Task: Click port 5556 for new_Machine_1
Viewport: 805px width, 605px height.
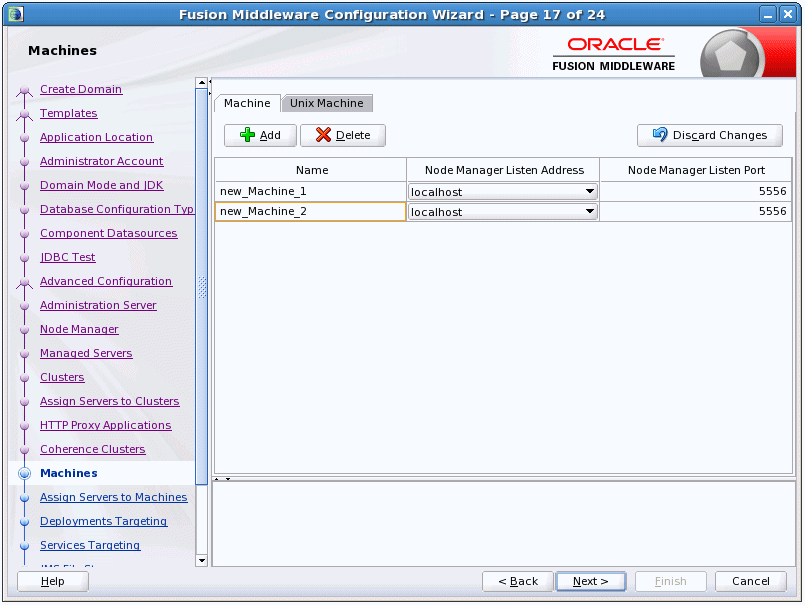Action: 695,191
